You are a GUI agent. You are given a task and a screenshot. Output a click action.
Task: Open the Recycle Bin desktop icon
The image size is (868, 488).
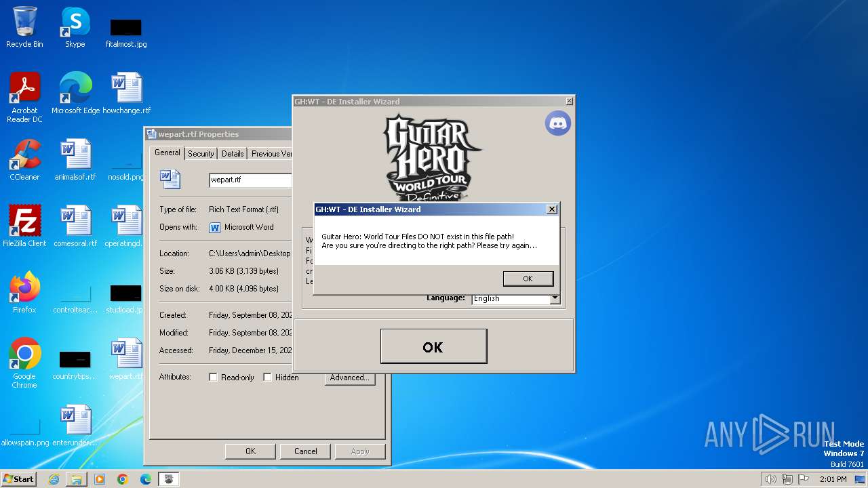point(24,27)
